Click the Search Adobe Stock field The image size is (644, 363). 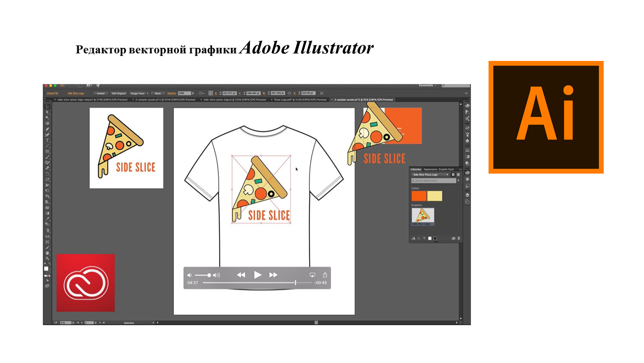[434, 181]
